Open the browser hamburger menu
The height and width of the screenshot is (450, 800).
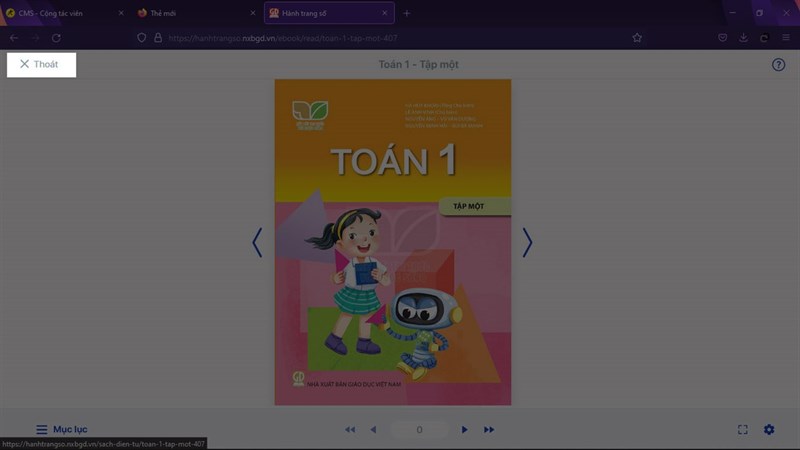[785, 37]
